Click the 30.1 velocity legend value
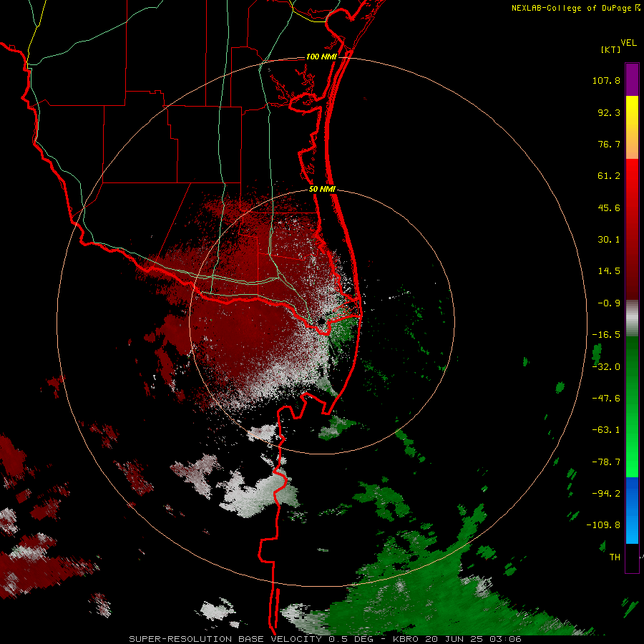Viewport: 644px width, 644px height. click(x=609, y=240)
